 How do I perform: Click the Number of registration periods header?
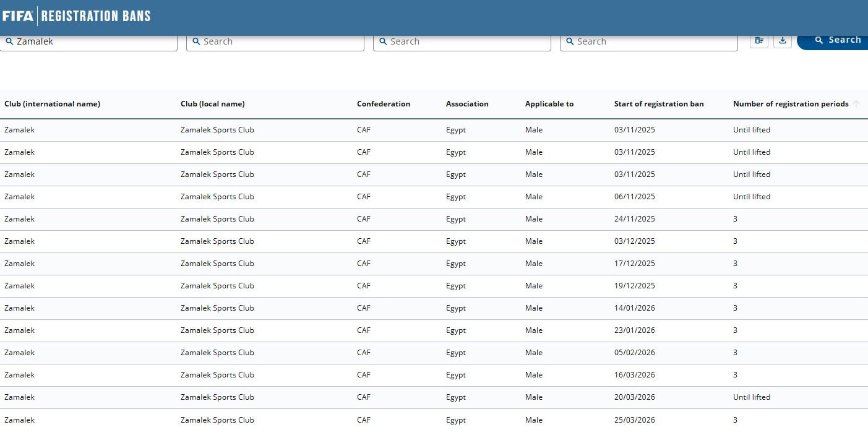click(790, 104)
